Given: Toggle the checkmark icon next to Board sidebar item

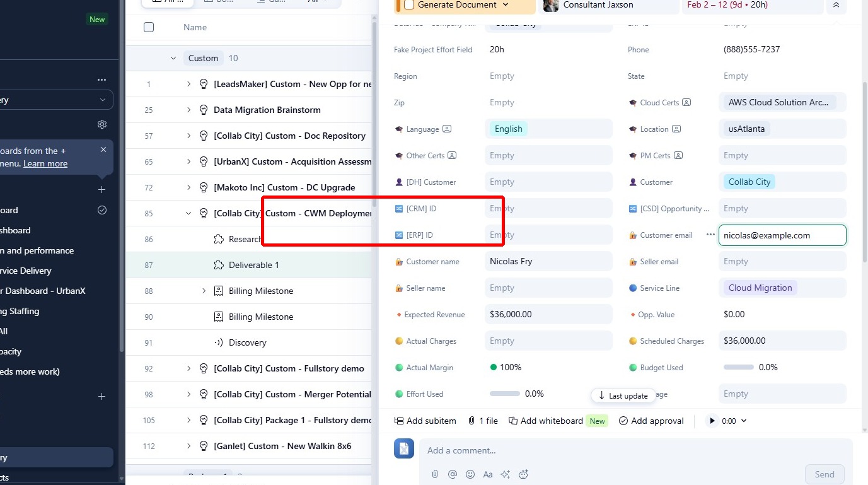Looking at the screenshot, I should (x=101, y=209).
